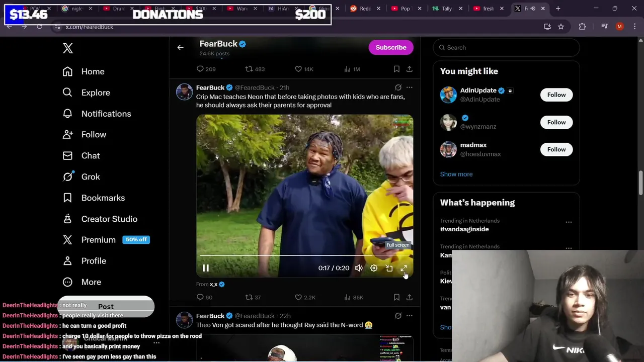
Task: Repost the Crip Mac post with 37 reposts
Action: tap(253, 297)
